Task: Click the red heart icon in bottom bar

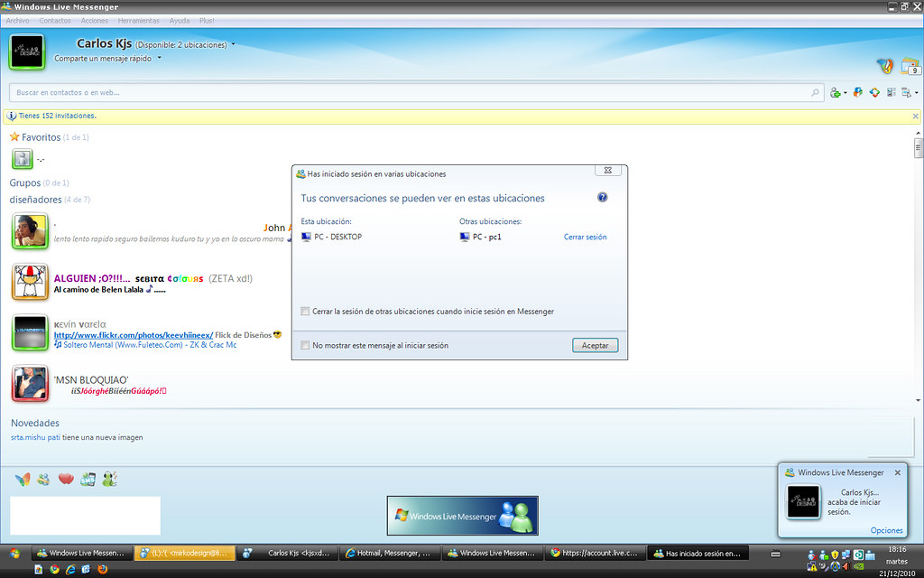Action: [x=66, y=479]
